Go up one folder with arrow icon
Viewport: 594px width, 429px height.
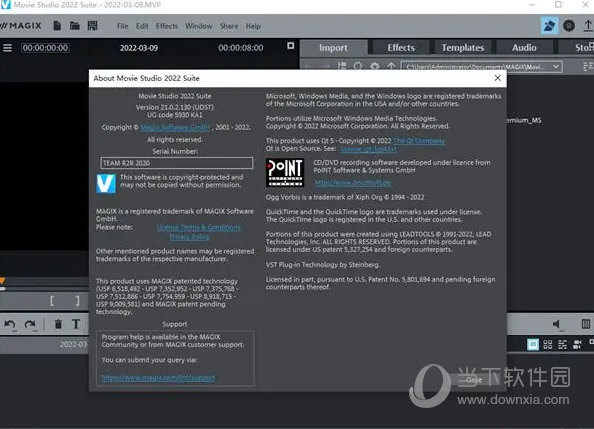391,66
